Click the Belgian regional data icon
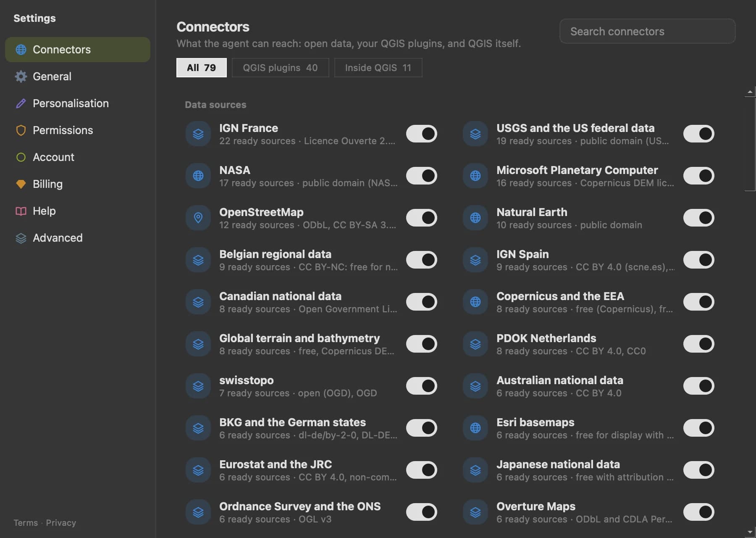Image resolution: width=756 pixels, height=538 pixels. 198,260
